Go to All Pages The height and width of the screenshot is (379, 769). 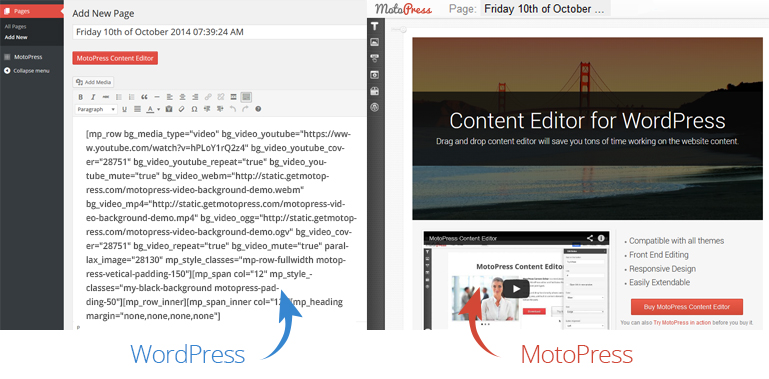tap(16, 26)
